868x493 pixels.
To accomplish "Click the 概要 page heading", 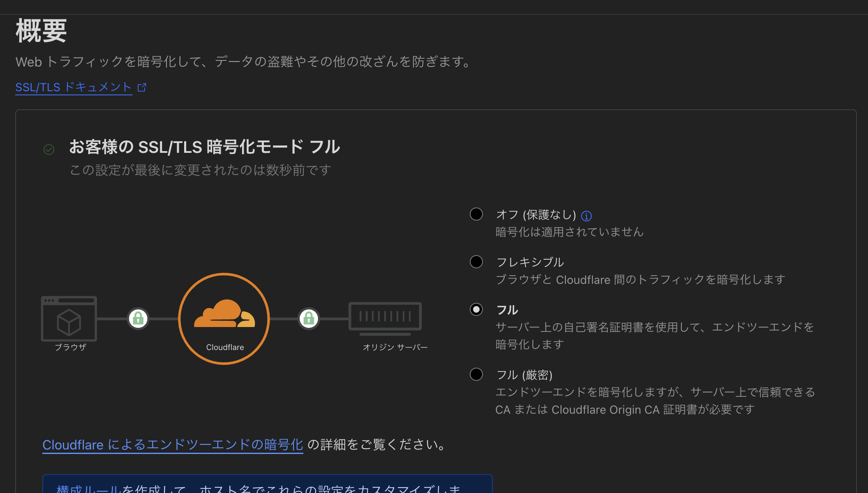I will coord(41,31).
